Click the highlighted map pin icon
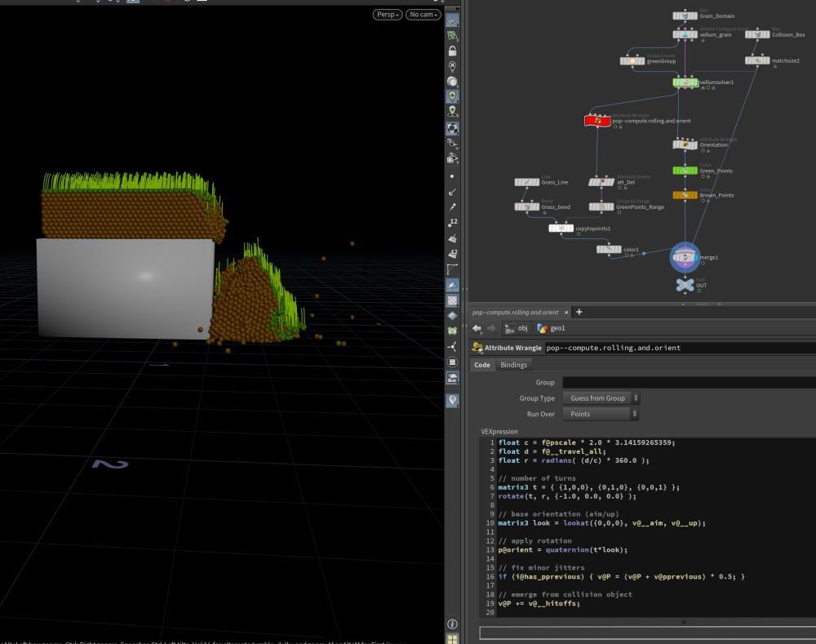 point(452,400)
